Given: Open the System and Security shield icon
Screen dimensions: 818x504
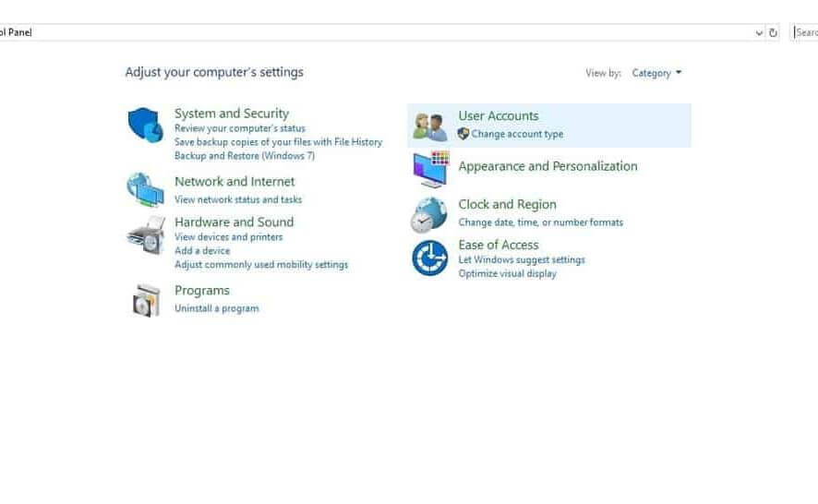Looking at the screenshot, I should coord(146,126).
